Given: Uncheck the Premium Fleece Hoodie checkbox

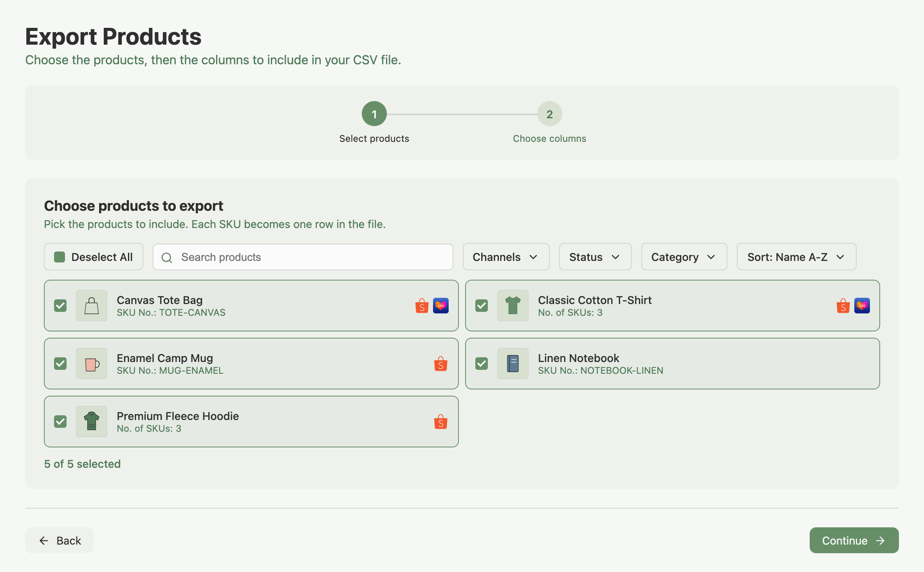Looking at the screenshot, I should (60, 422).
